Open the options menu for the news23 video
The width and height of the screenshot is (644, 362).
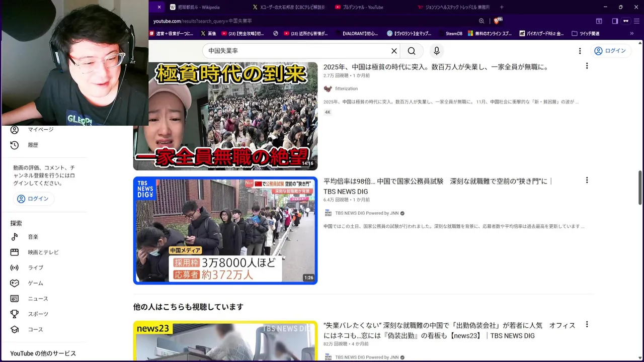coord(587,324)
